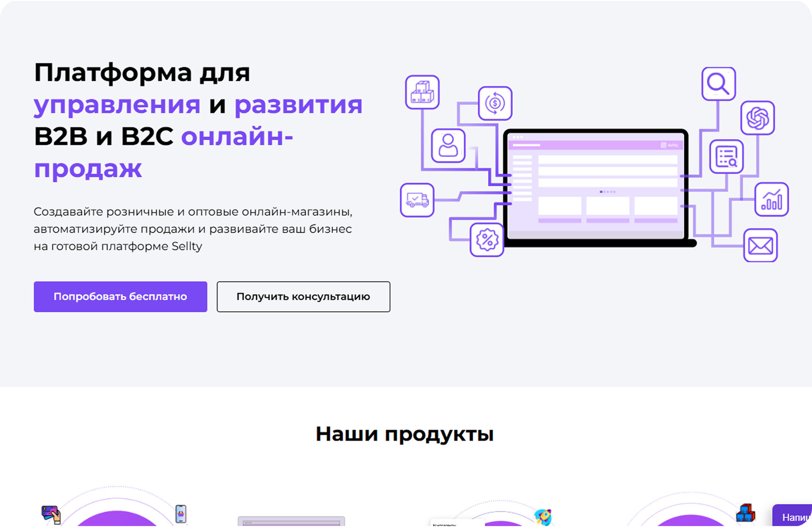Click the smartphone icon under products
The height and width of the screenshot is (527, 812).
(181, 513)
